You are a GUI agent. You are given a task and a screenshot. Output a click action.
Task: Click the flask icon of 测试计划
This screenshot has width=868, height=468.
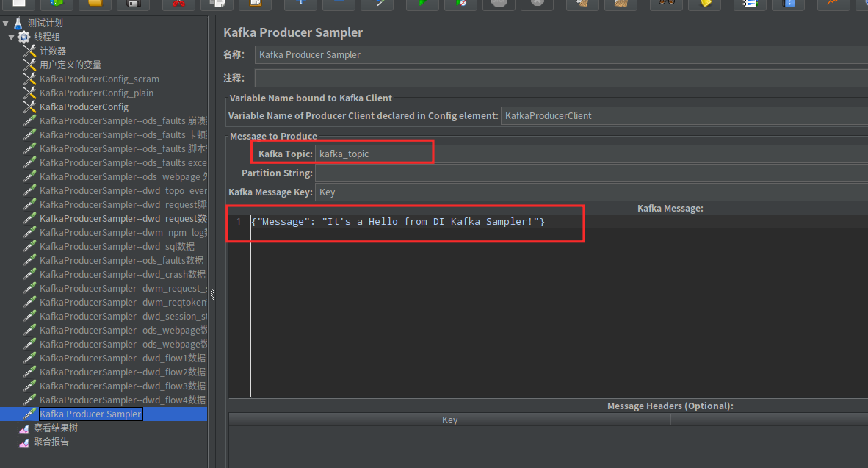click(x=18, y=24)
